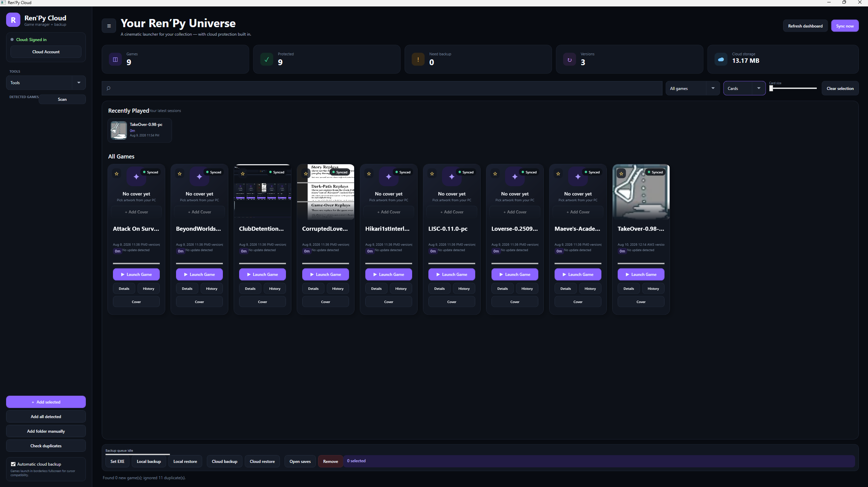Image resolution: width=868 pixels, height=487 pixels.
Task: Click Refresh dashboard
Action: (805, 26)
